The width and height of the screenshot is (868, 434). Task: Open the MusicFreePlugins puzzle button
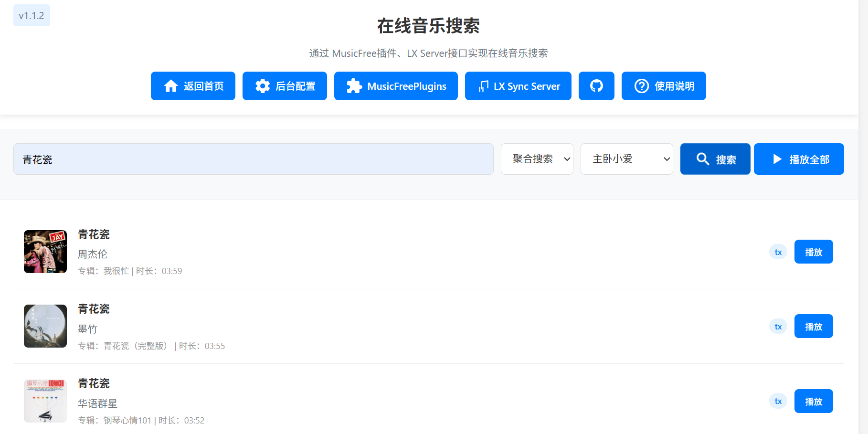[396, 86]
